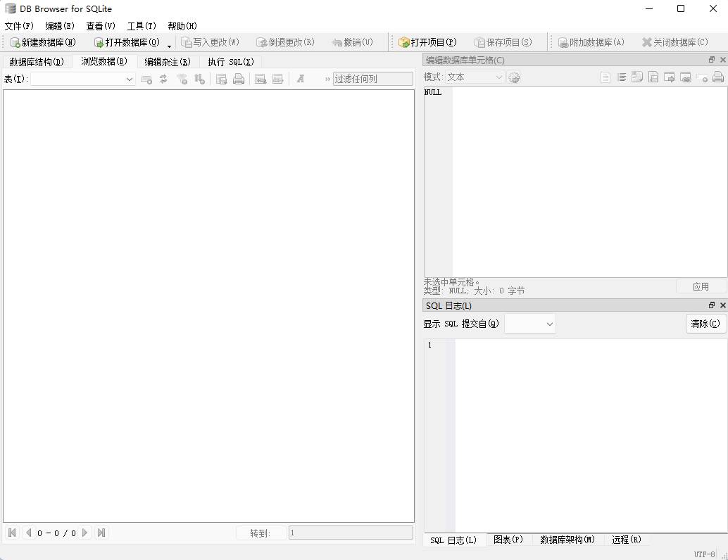This screenshot has height=560, width=728.
Task: Open the 模式 (mode) dropdown set to 文本
Action: tap(475, 77)
